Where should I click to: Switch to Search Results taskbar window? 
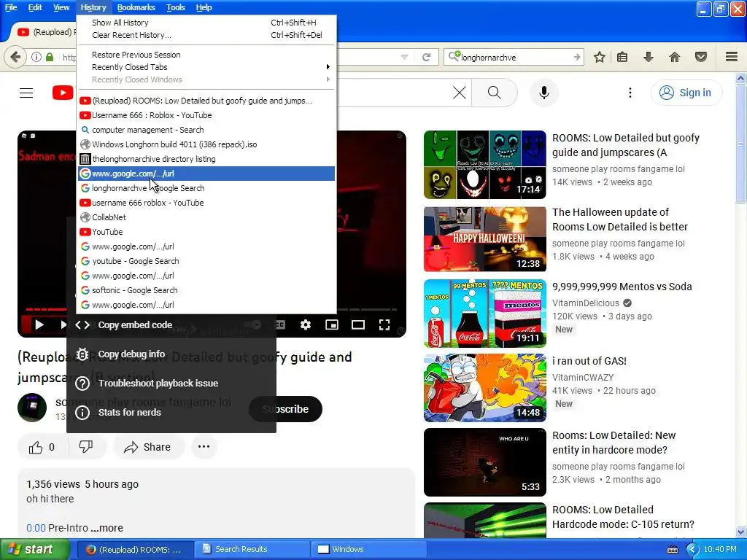251,550
